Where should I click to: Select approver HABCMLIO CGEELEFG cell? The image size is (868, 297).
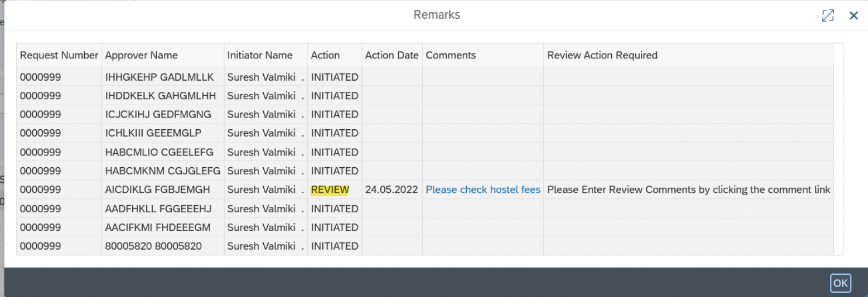click(x=159, y=152)
